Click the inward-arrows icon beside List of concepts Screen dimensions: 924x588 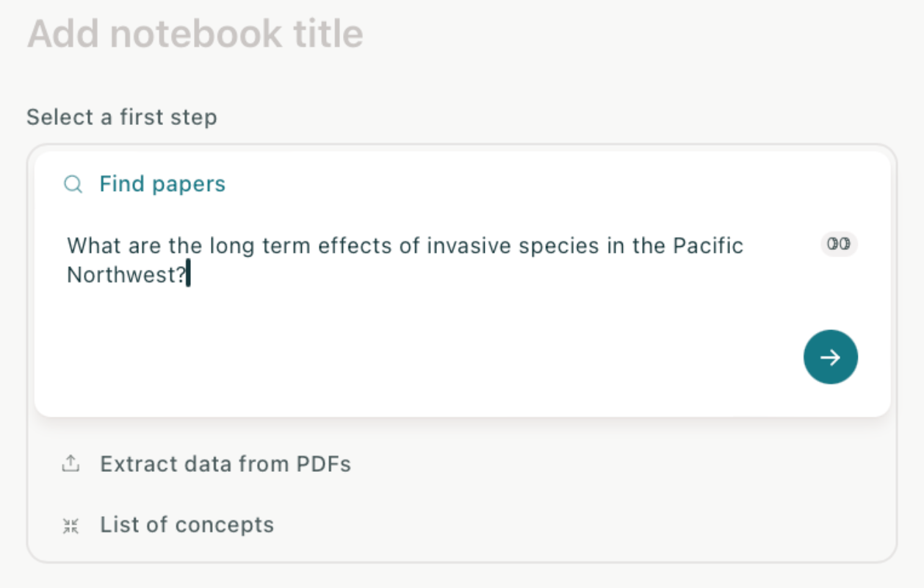71,525
